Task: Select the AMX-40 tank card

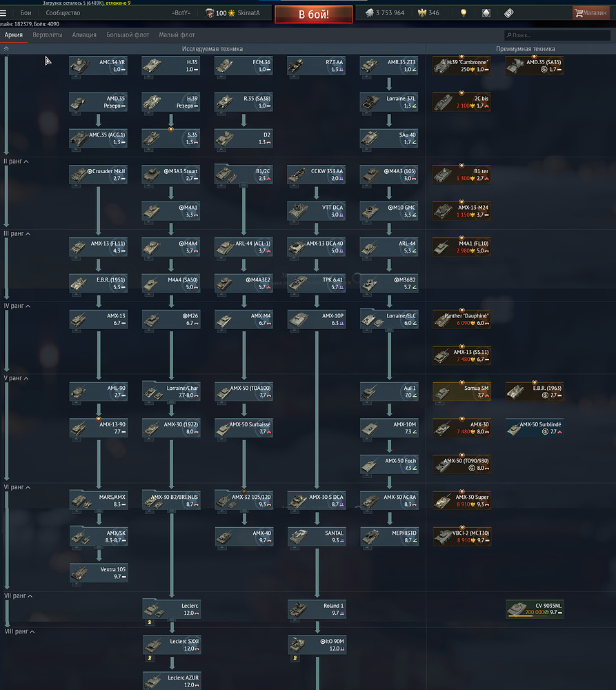Action: point(244,536)
